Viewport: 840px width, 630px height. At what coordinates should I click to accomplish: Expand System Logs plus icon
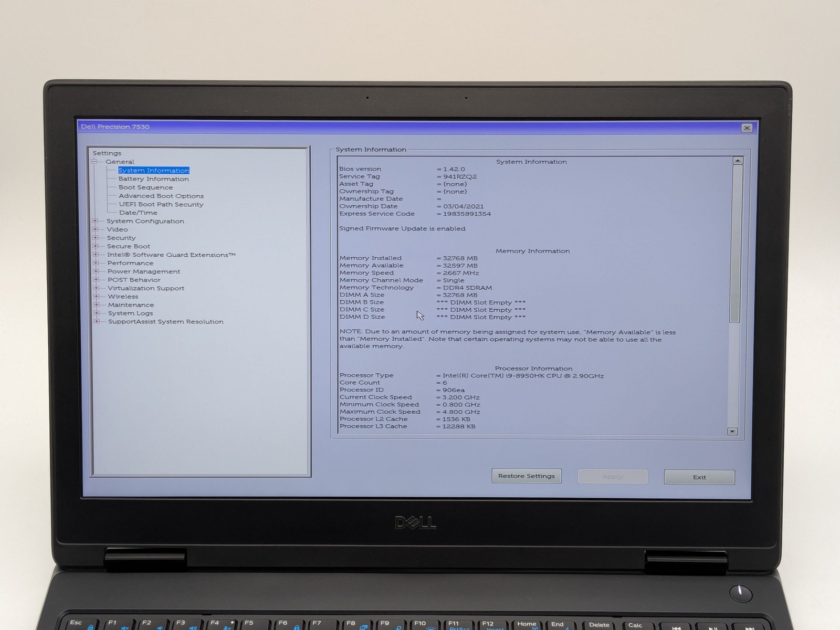click(x=97, y=313)
